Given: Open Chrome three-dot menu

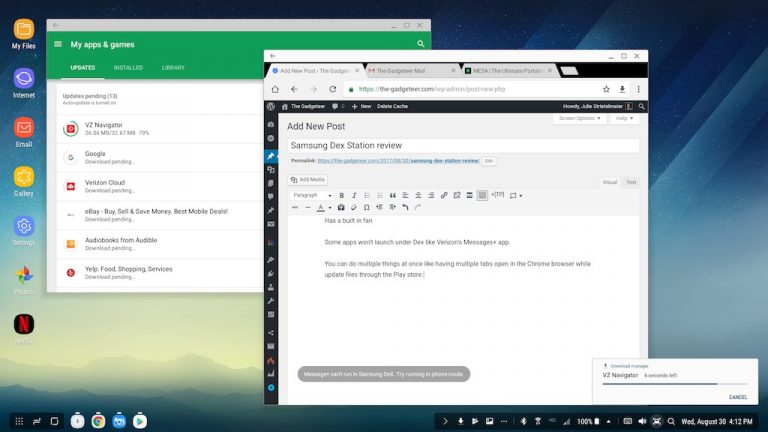Looking at the screenshot, I should (637, 89).
